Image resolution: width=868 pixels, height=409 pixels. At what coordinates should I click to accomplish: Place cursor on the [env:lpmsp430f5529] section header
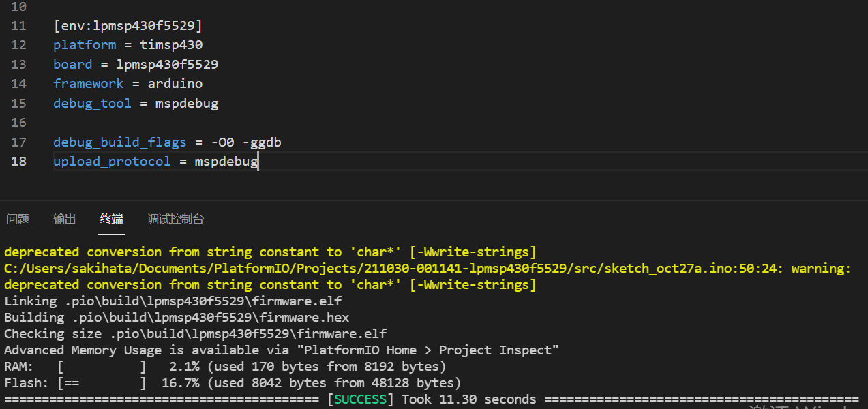point(128,26)
